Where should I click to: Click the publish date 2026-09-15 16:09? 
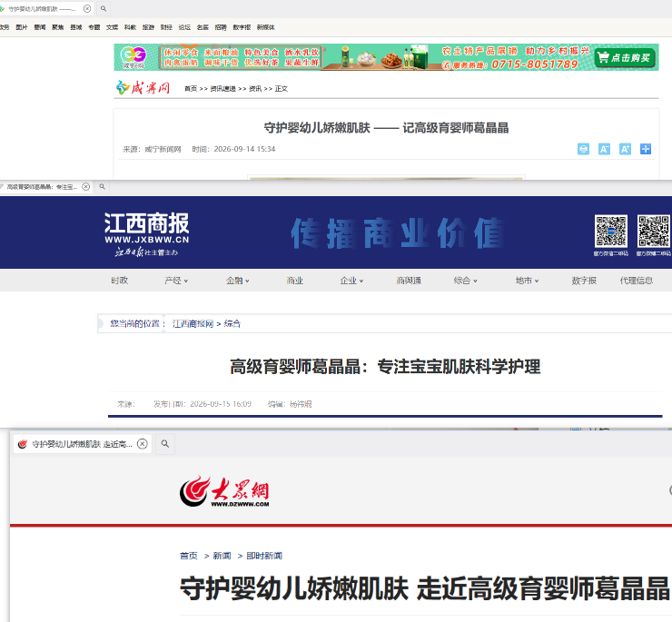point(221,404)
